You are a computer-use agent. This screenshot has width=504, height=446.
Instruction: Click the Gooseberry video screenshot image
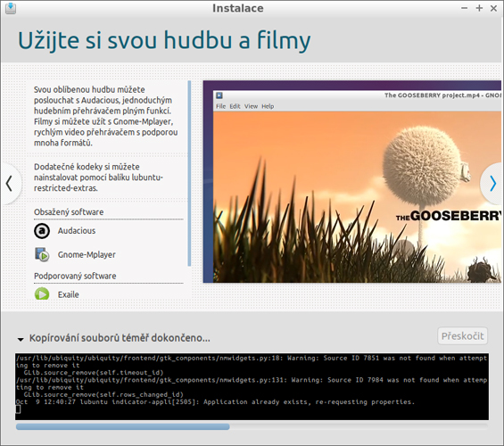pos(352,182)
